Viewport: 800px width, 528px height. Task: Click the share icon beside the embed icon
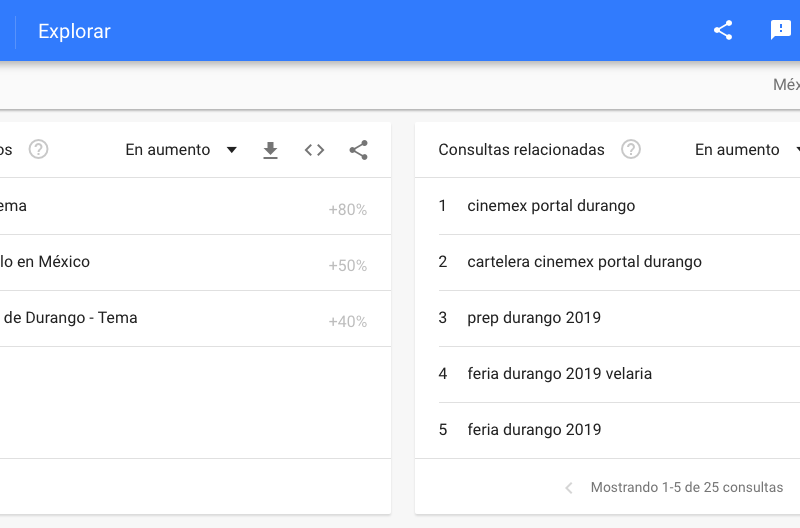(x=358, y=150)
